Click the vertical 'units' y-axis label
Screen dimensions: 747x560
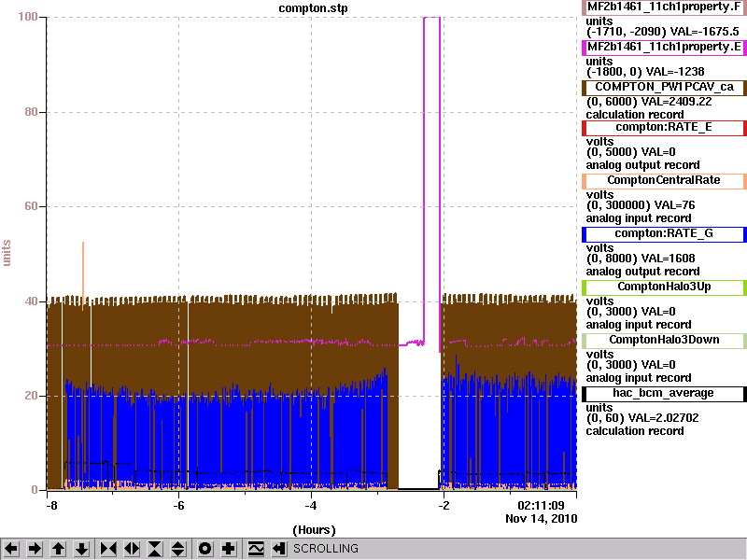pyautogui.click(x=7, y=253)
